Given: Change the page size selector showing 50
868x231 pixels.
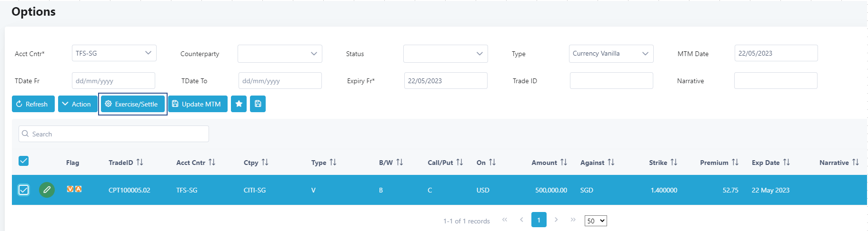Looking at the screenshot, I should 596,221.
